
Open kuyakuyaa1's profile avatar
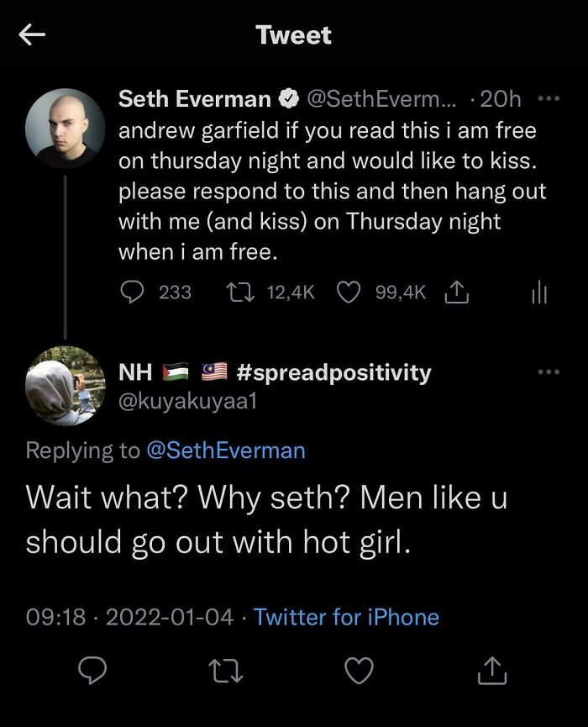65,386
